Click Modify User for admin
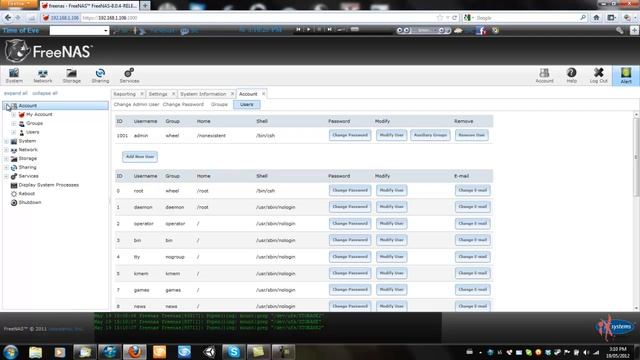The image size is (640, 360). 391,135
